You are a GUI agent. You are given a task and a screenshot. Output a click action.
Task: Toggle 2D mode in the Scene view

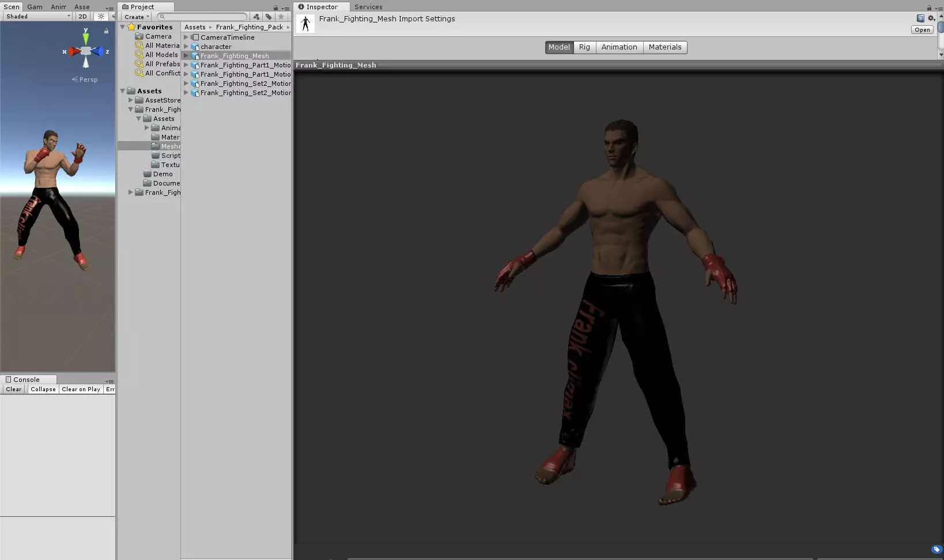[x=83, y=17]
